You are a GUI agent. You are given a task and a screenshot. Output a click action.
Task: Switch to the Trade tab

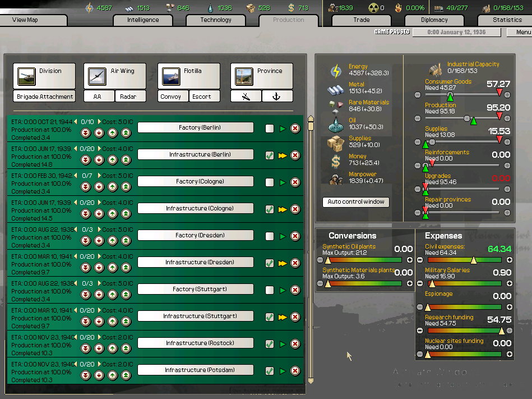(360, 20)
